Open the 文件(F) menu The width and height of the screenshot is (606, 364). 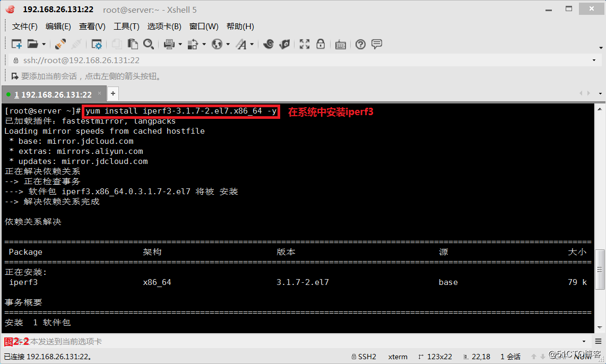[x=25, y=27]
